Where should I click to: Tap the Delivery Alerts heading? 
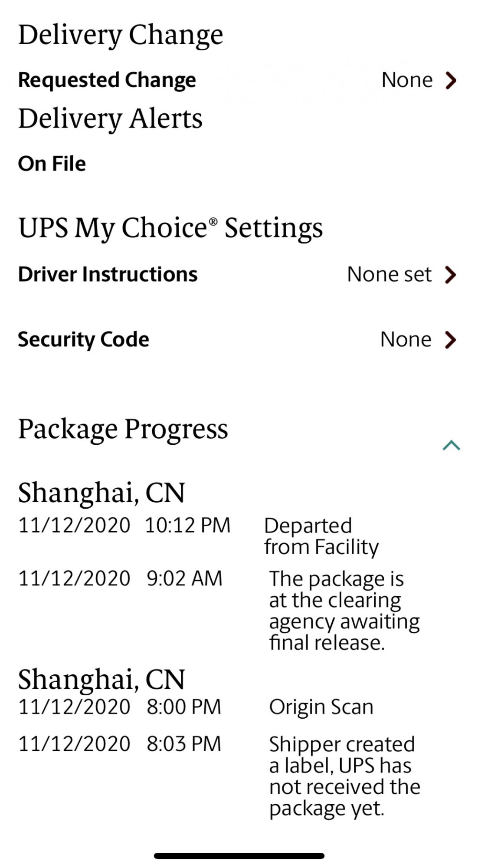tap(110, 118)
